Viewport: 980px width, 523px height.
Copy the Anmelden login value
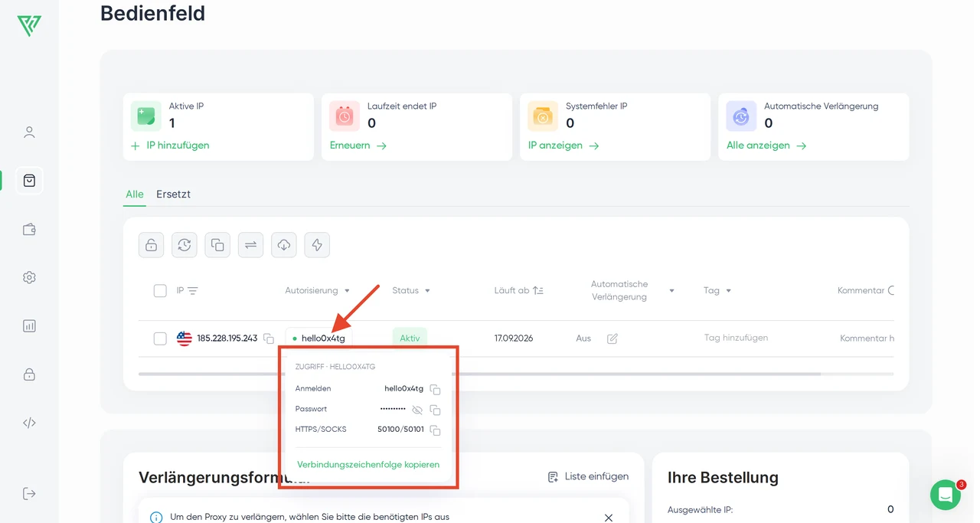(435, 390)
